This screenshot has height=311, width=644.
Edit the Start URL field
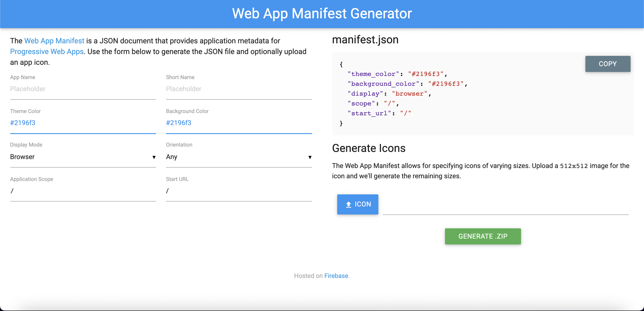(239, 191)
